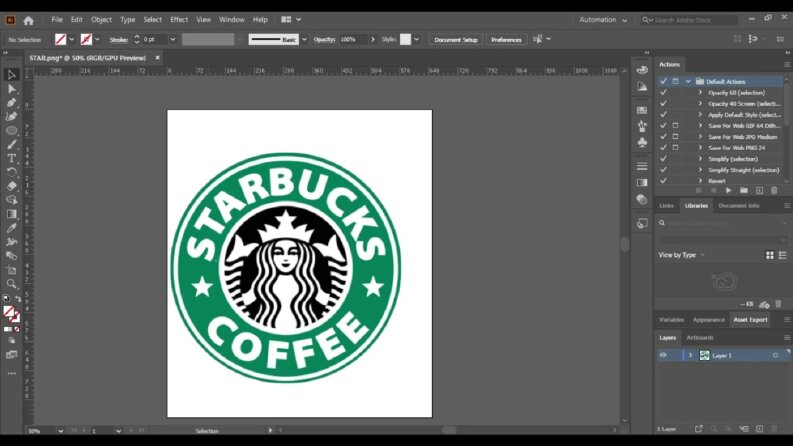Toggle Opacity 60 (selection) action checkmark
The width and height of the screenshot is (793, 446).
(x=663, y=93)
